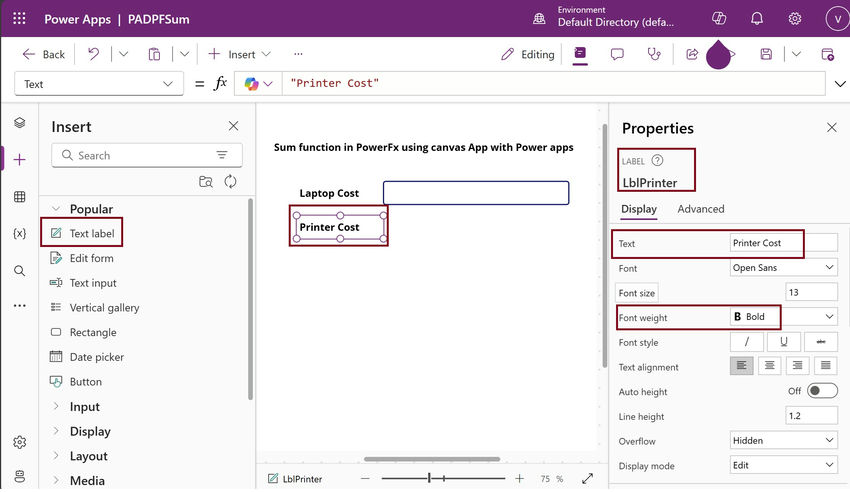Open the sidebar Settings gear
Image resolution: width=850 pixels, height=492 pixels.
pos(20,442)
